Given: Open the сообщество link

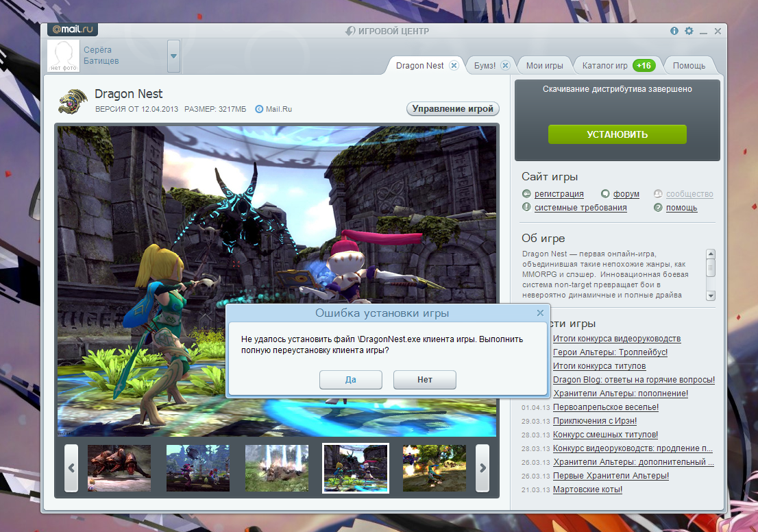Looking at the screenshot, I should [689, 194].
